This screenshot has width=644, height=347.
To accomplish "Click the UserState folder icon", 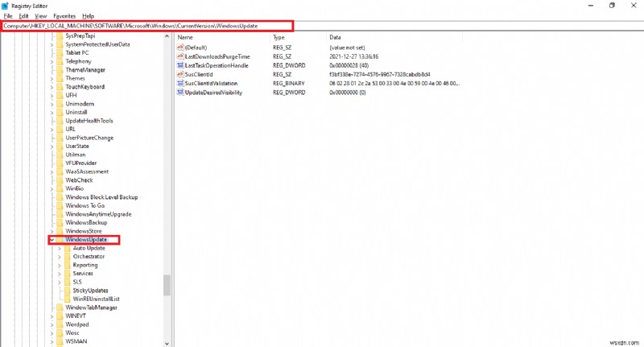I will pos(60,147).
